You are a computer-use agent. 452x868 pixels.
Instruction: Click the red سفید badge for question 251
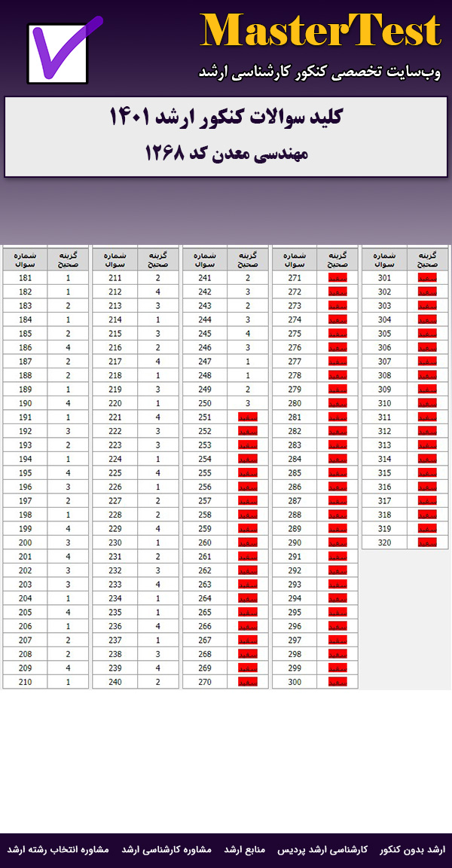(248, 417)
